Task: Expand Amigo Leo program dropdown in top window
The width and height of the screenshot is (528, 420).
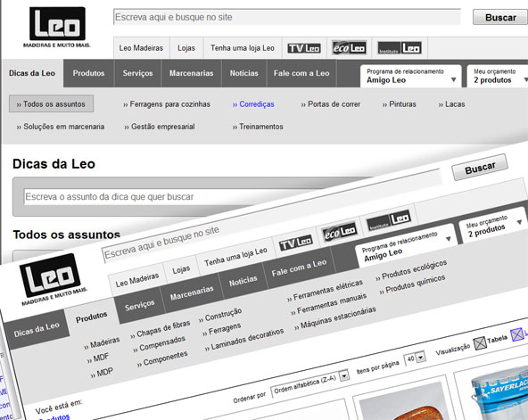Action: click(x=411, y=76)
